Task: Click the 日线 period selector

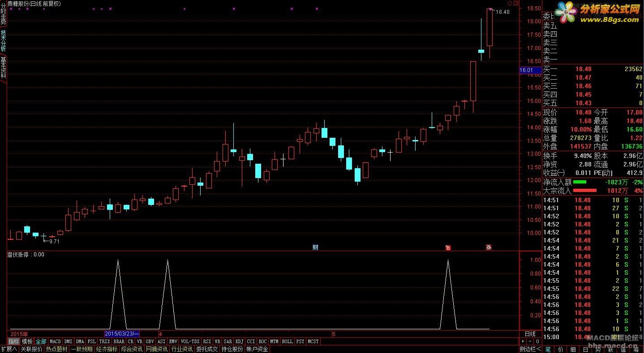Action: point(530,334)
